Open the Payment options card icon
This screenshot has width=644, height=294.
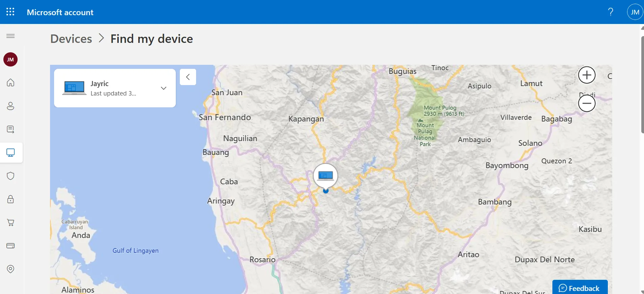coord(10,246)
